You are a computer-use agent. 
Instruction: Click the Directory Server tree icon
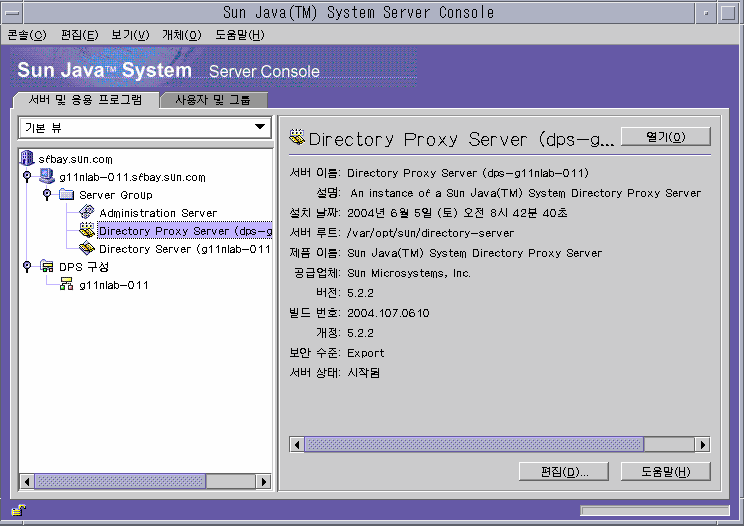point(87,248)
